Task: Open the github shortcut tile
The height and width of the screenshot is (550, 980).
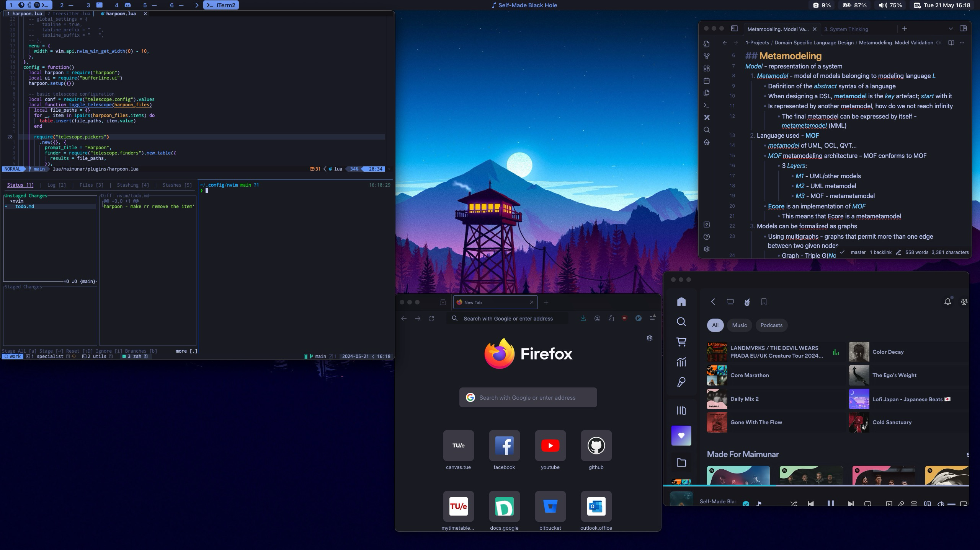Action: coord(596,446)
